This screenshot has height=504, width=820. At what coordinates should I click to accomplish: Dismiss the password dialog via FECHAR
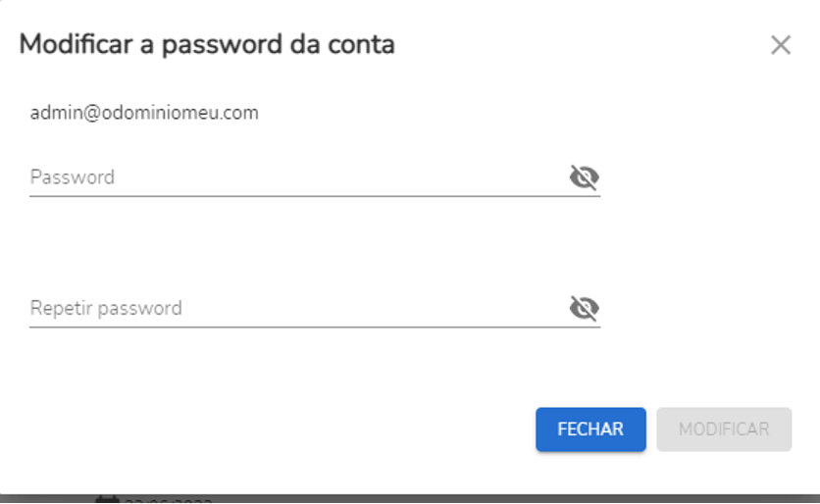[x=590, y=429]
